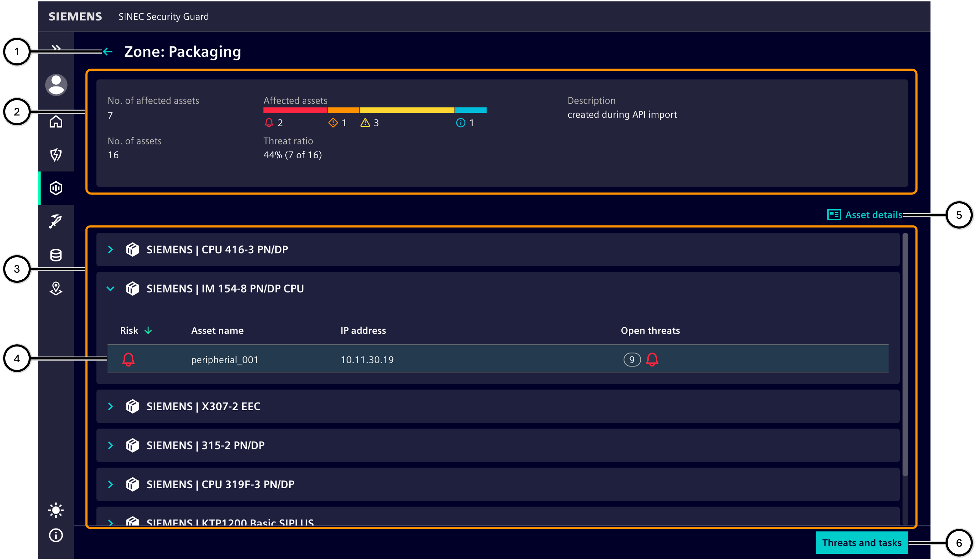
Task: Click the Open threats column header
Action: [650, 330]
